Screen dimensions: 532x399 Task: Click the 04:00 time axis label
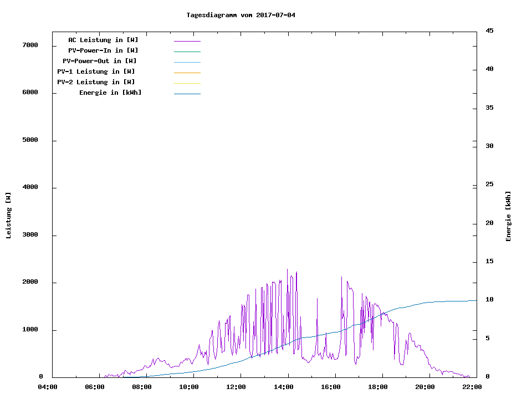pos(48,387)
